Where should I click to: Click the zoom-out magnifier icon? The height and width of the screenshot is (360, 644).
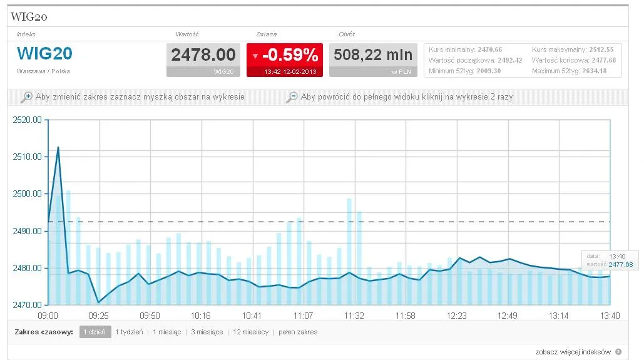[292, 97]
